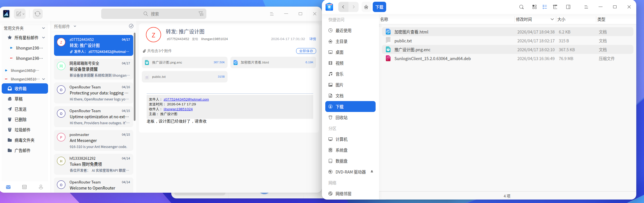644x203 pixels.
Task: Open the 收件箱 folder
Action: 25,88
